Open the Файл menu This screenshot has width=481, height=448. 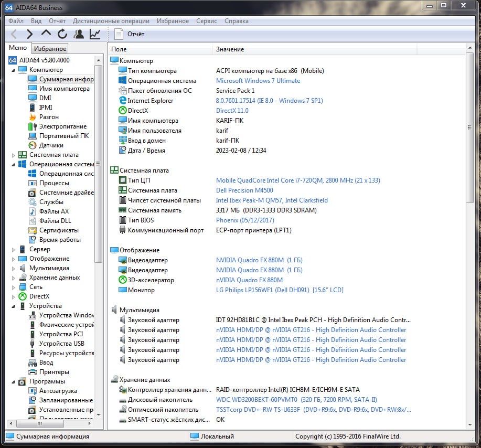click(x=16, y=21)
